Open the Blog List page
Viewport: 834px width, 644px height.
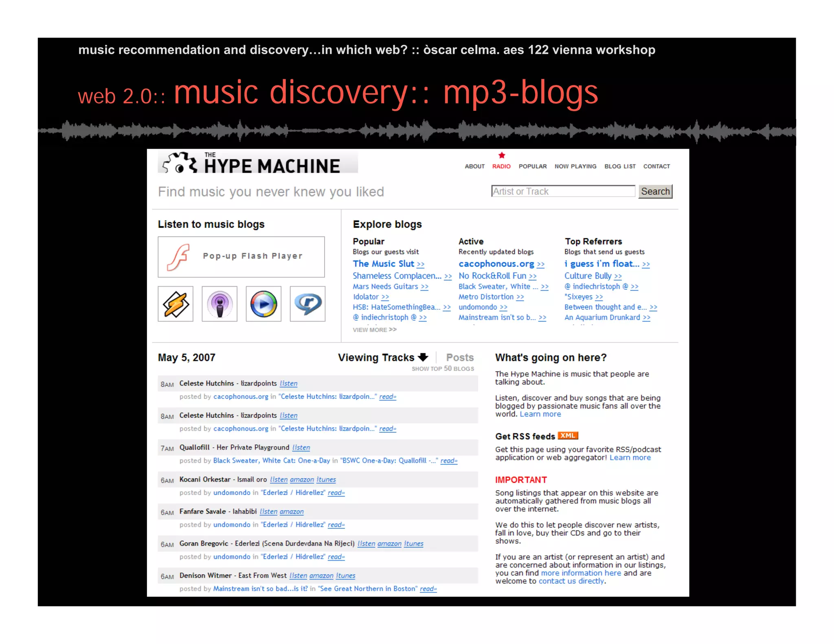620,166
